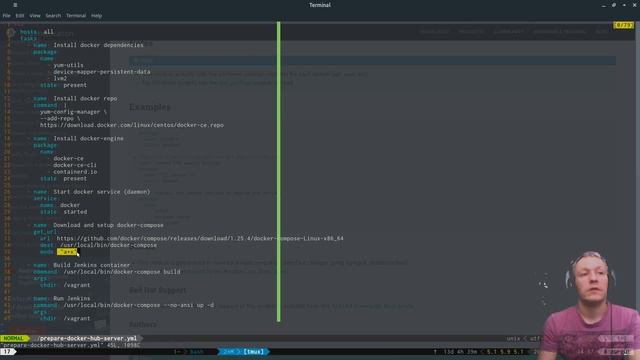This screenshot has height=360, width=640.
Task: Click the green vertical tmux pane divider
Action: point(279,171)
